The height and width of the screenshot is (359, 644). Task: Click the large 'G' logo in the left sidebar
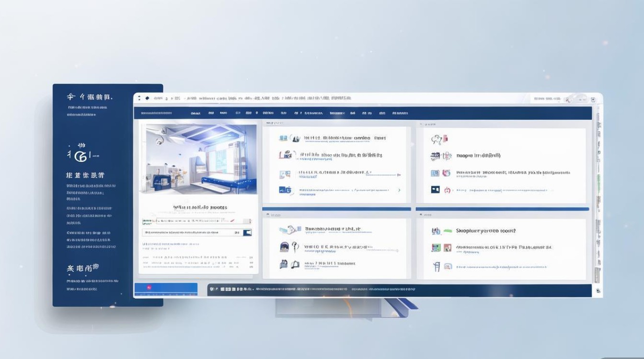coord(81,155)
